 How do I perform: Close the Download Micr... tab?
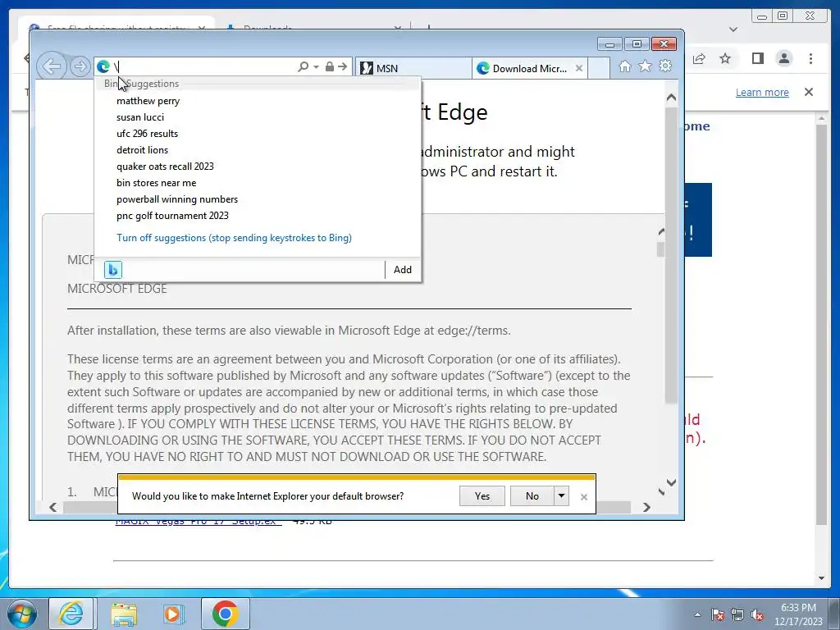(x=579, y=68)
